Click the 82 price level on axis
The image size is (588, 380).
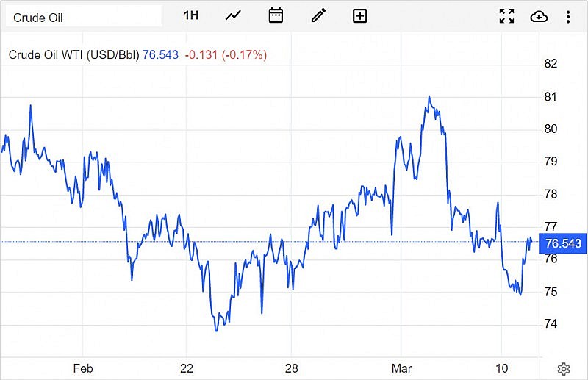[551, 64]
